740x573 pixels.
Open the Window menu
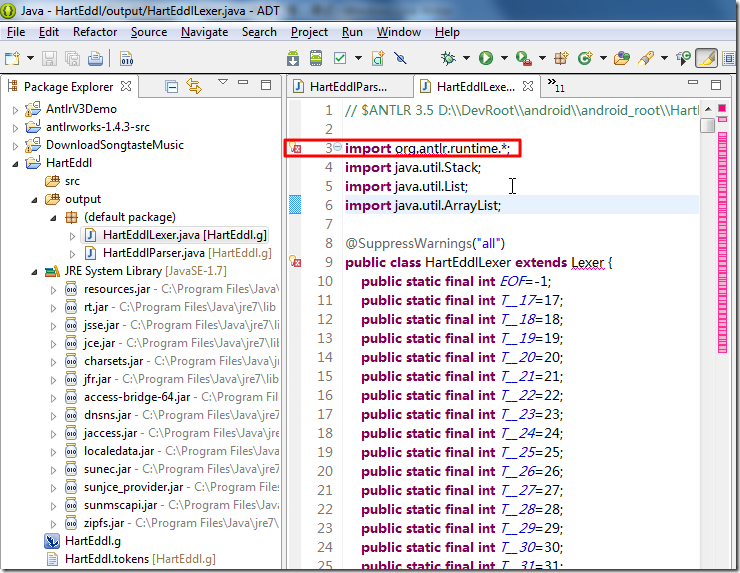(399, 32)
